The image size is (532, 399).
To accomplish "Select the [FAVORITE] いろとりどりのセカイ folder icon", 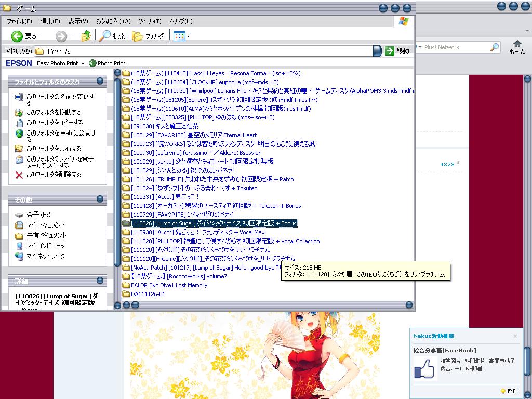I will [x=126, y=215].
